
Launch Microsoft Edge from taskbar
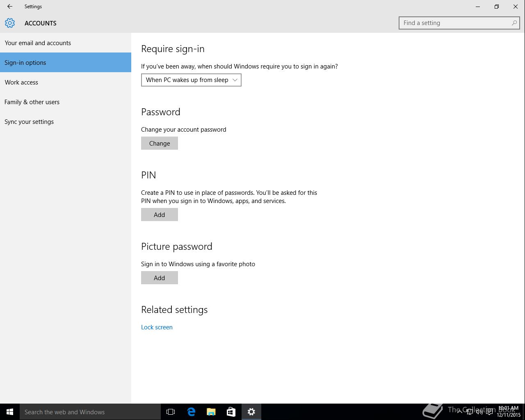click(x=191, y=412)
